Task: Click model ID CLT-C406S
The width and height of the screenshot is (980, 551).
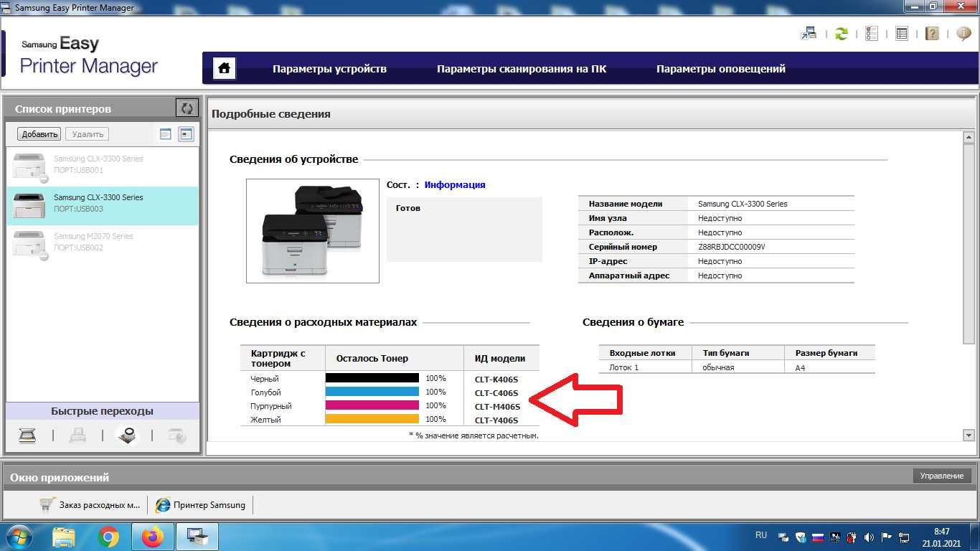Action: (x=496, y=393)
